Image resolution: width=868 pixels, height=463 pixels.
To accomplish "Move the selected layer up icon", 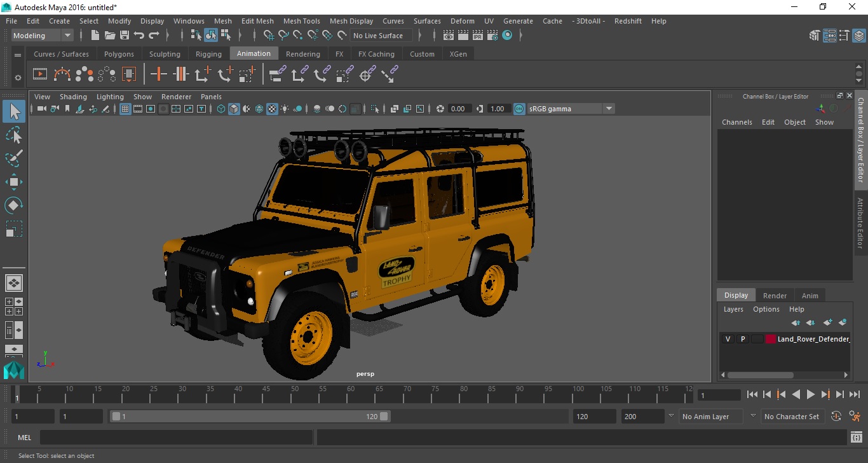I will tap(796, 323).
